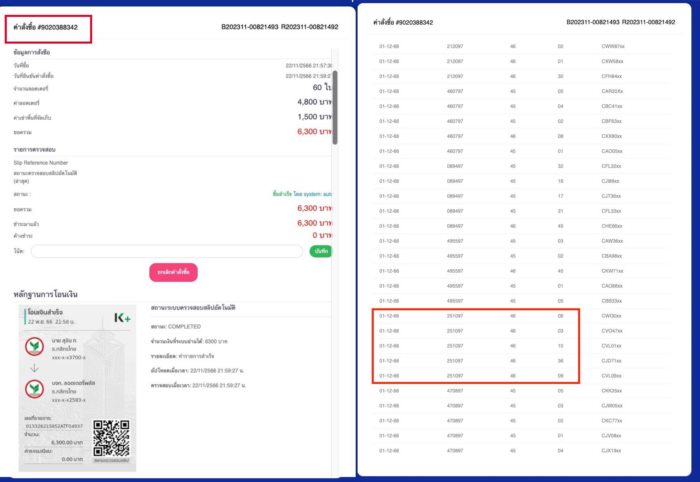700x482 pixels.
Task: Open the bank transfer slip image
Action: tap(78, 385)
